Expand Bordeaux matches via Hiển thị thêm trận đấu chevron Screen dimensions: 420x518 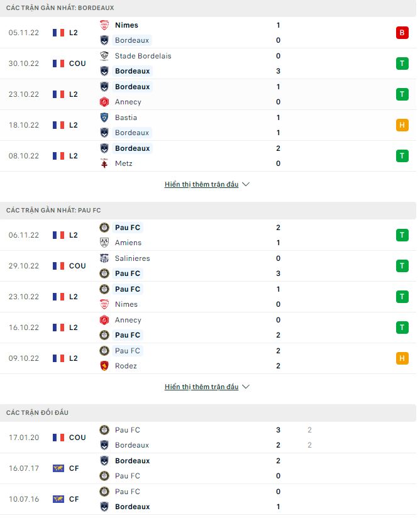[245, 184]
